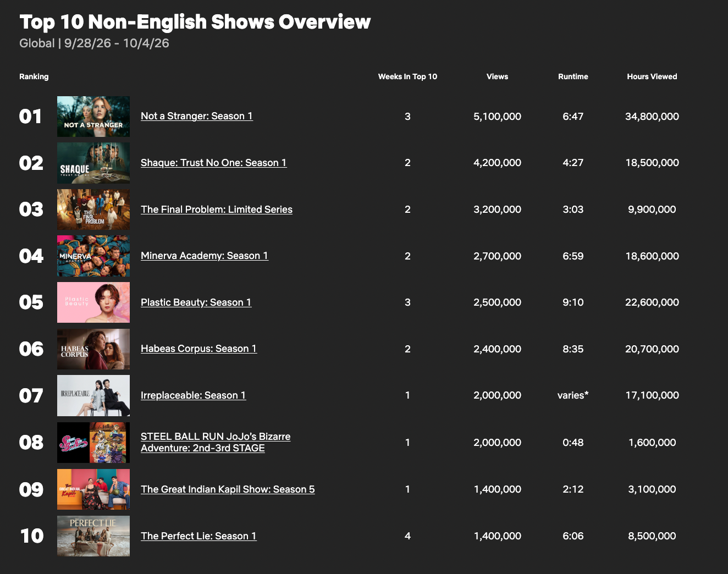Click the Steel Ball Run thumbnail
Image resolution: width=728 pixels, height=574 pixels.
(x=93, y=443)
